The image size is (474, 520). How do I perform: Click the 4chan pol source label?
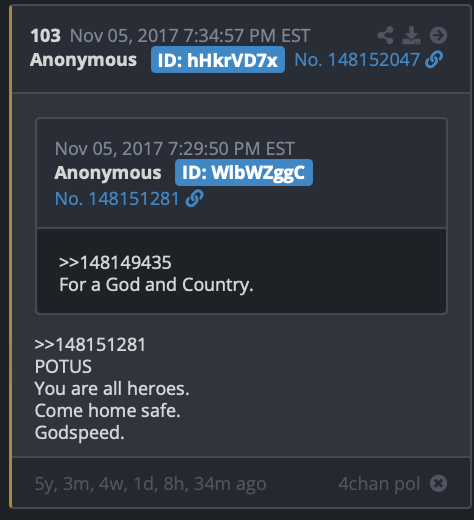pyautogui.click(x=379, y=484)
